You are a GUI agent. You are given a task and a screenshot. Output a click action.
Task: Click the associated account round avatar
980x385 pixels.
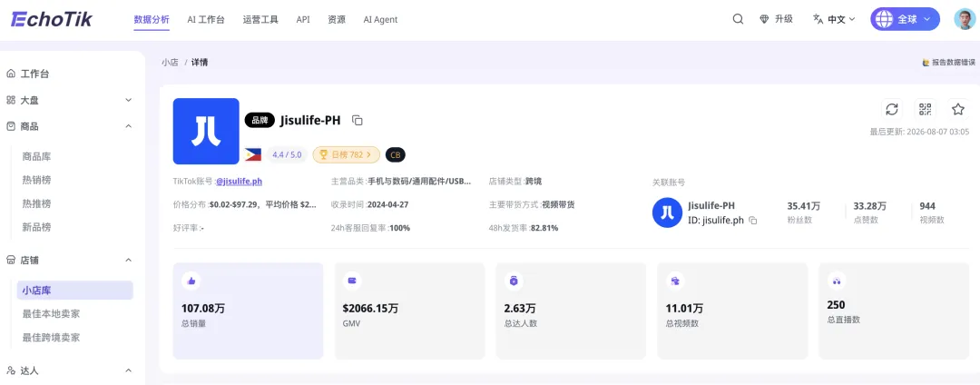[667, 213]
